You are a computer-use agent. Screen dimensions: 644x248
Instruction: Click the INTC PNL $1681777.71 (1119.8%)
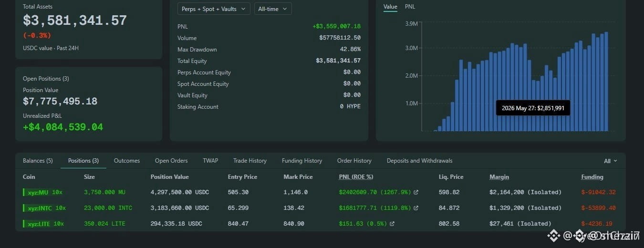375,208
